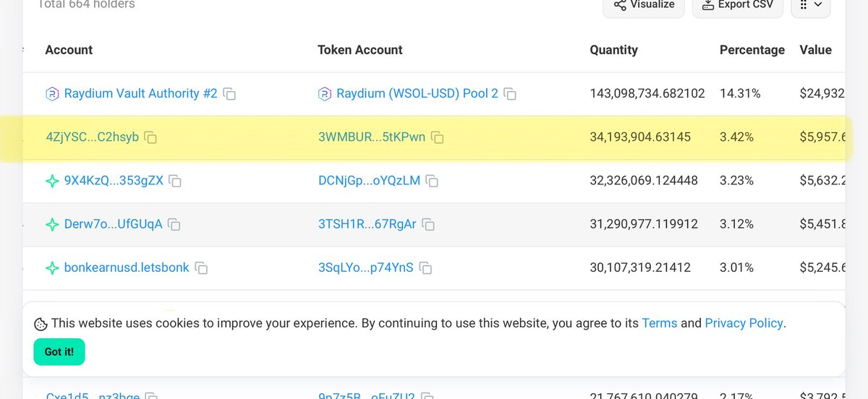Select the 14.31% percentage cell
The image size is (868, 399).
(x=740, y=93)
